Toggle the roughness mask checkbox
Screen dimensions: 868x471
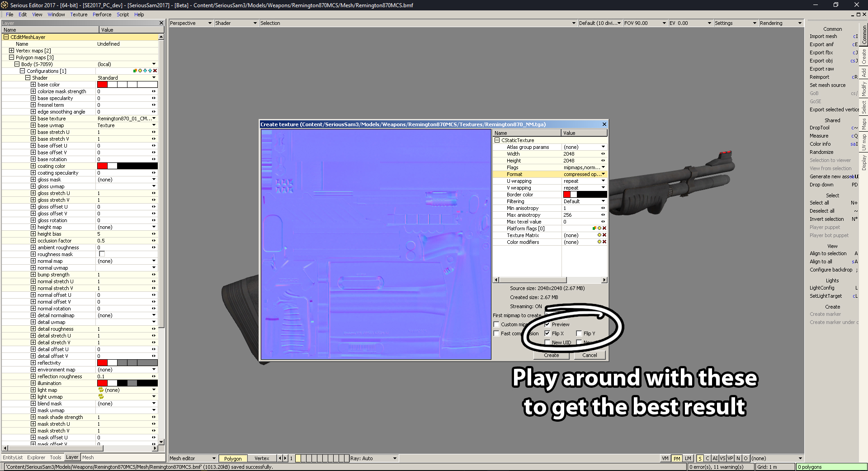[x=102, y=254]
